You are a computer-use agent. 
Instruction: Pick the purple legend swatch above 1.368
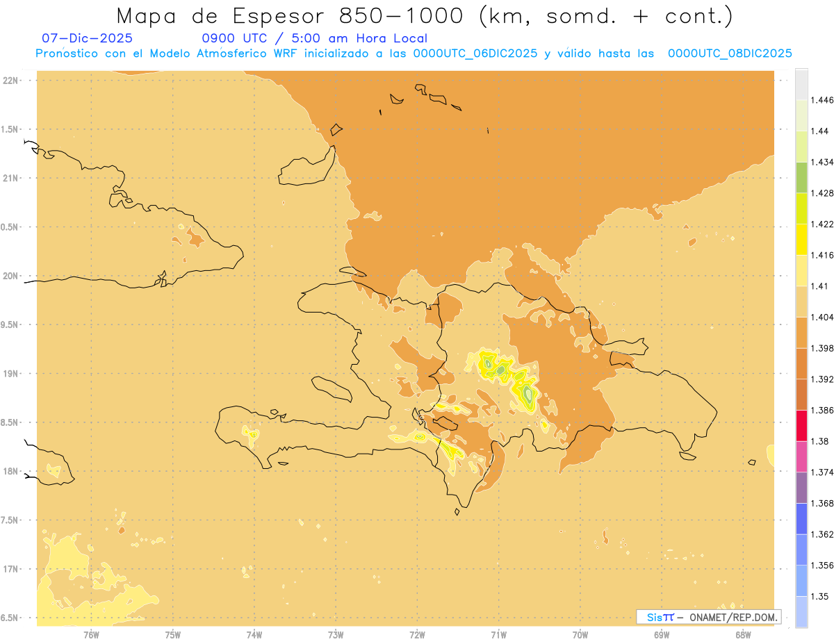coord(801,488)
